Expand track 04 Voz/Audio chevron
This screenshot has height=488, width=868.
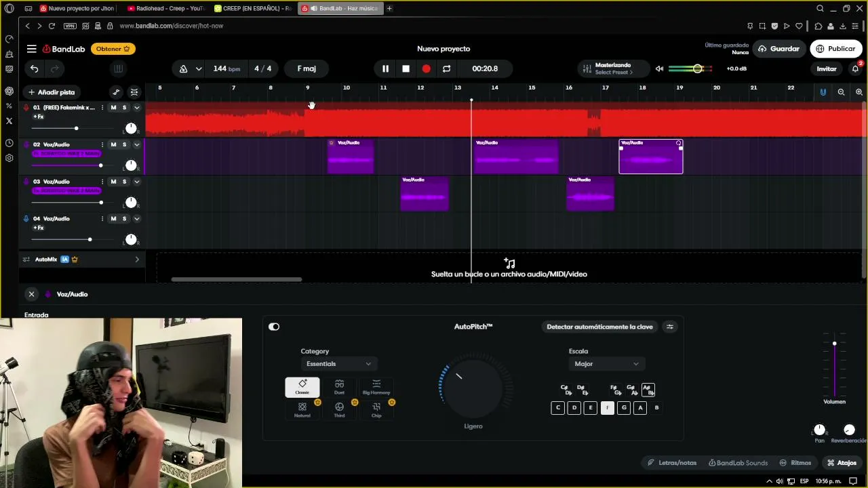136,218
